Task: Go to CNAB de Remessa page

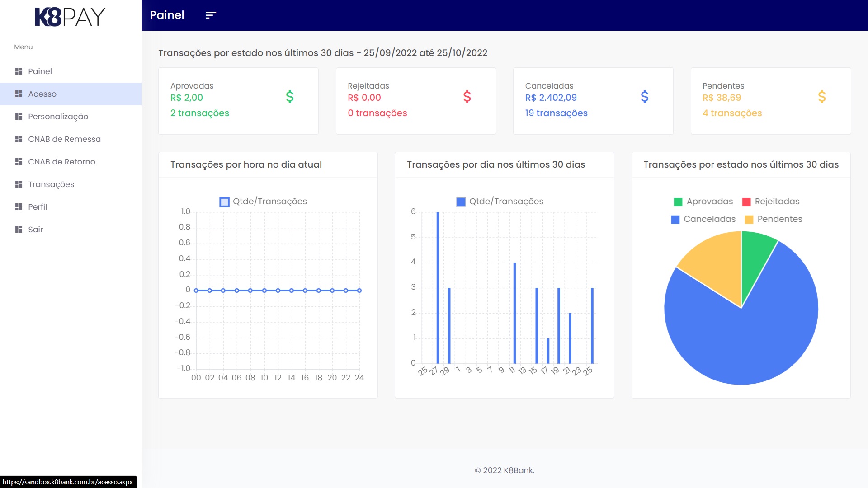Action: [64, 139]
